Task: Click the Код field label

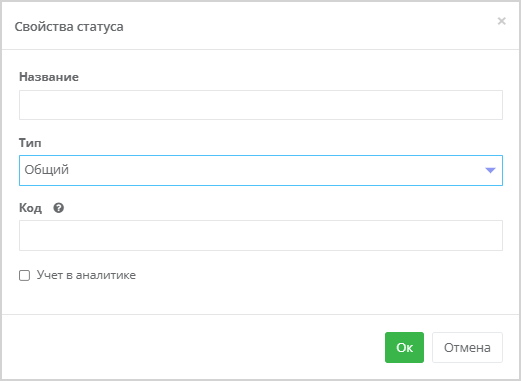Action: click(30, 208)
